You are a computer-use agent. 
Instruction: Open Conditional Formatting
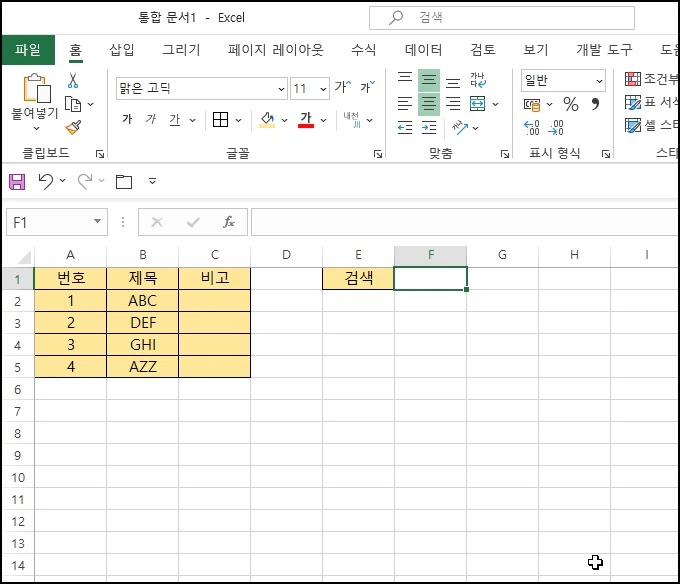click(x=651, y=79)
